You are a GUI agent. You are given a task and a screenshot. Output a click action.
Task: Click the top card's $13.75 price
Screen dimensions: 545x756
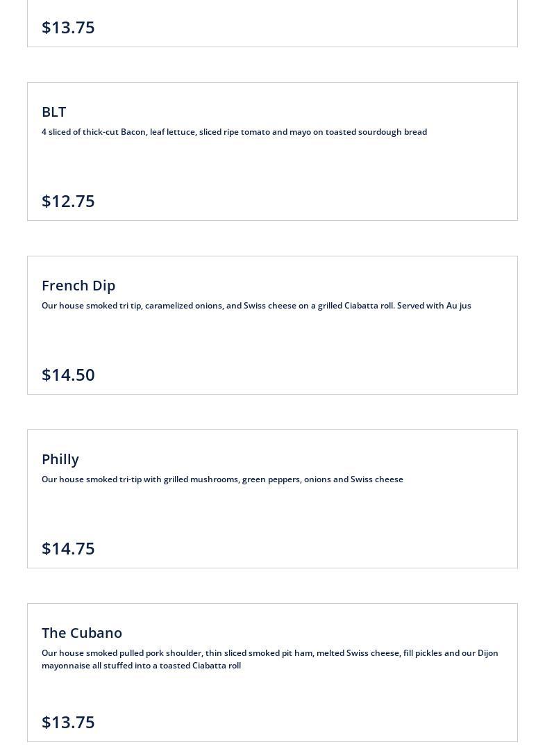[68, 27]
